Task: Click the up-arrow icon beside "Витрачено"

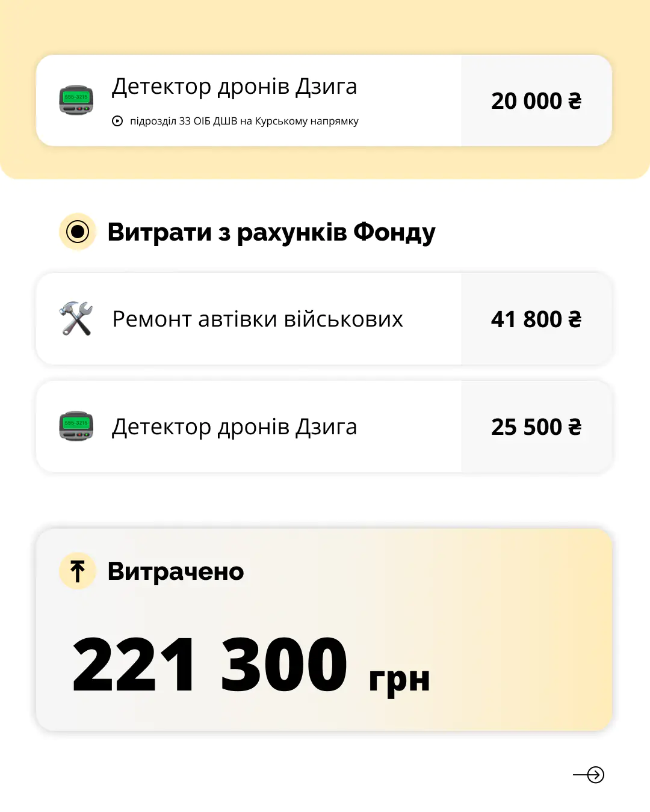Action: coord(78,571)
